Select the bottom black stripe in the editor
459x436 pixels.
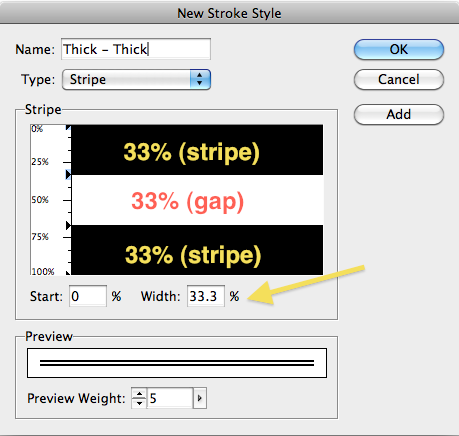pyautogui.click(x=197, y=250)
